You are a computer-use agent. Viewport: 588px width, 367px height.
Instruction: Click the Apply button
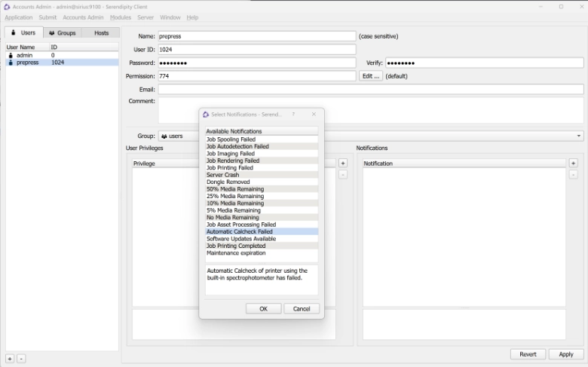click(x=566, y=354)
